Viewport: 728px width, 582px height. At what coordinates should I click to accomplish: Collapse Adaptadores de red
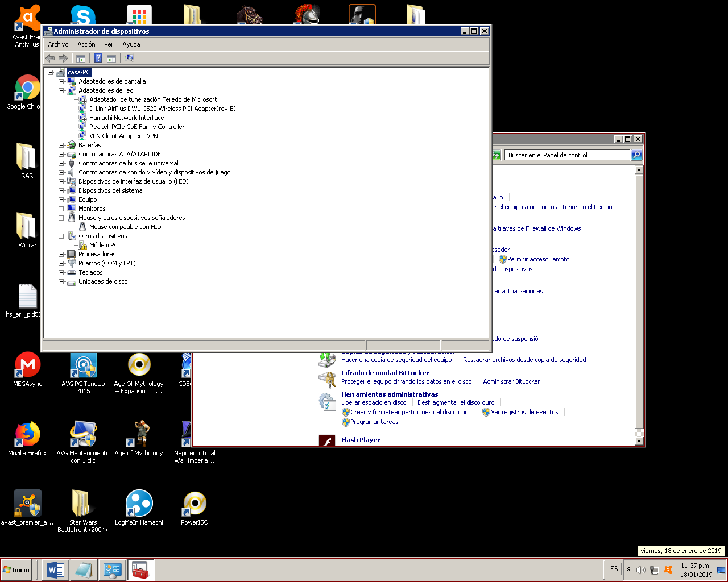[x=61, y=90]
